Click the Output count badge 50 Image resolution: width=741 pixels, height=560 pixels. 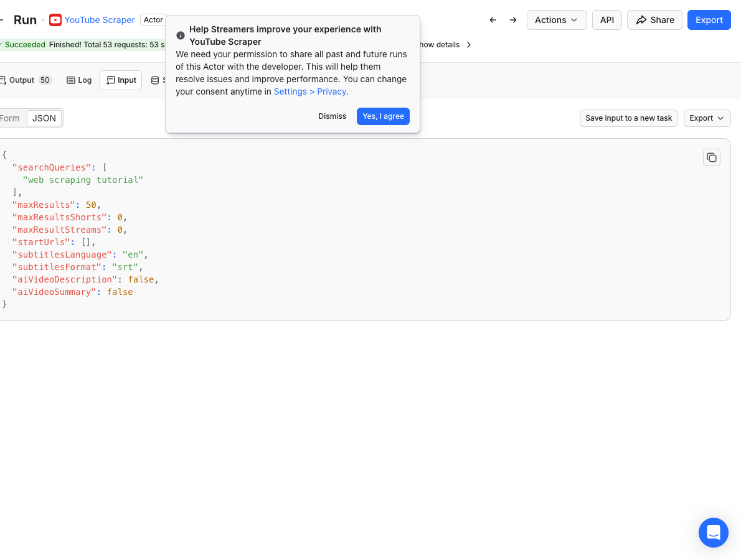[x=45, y=80]
